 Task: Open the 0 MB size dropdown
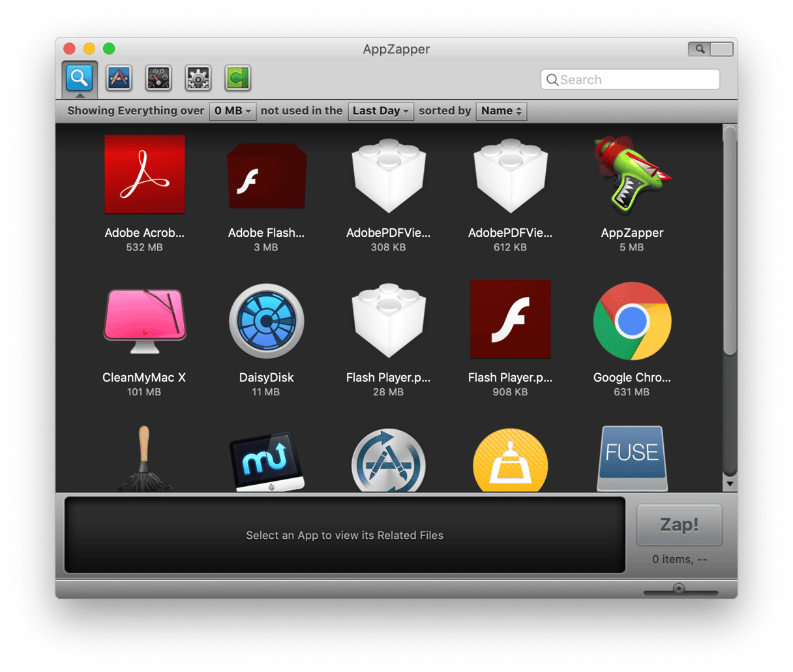tap(233, 111)
